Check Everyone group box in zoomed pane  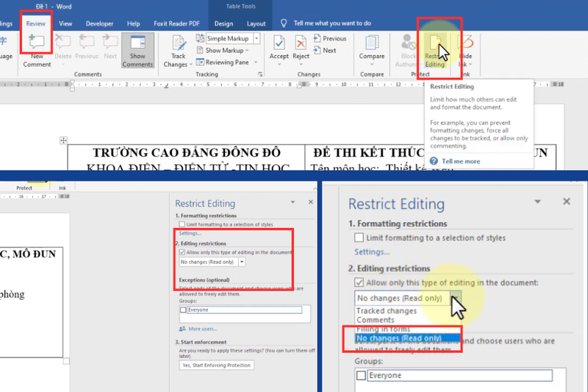click(x=361, y=375)
